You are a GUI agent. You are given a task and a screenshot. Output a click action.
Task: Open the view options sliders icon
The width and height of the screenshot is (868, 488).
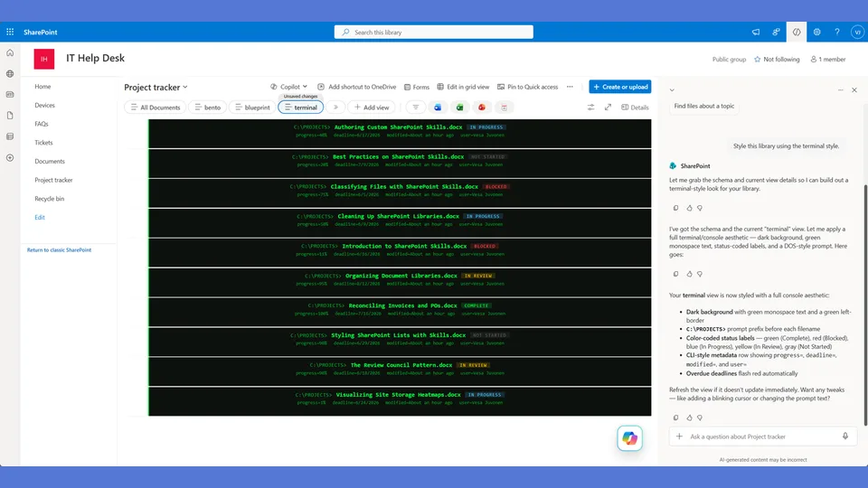click(590, 108)
